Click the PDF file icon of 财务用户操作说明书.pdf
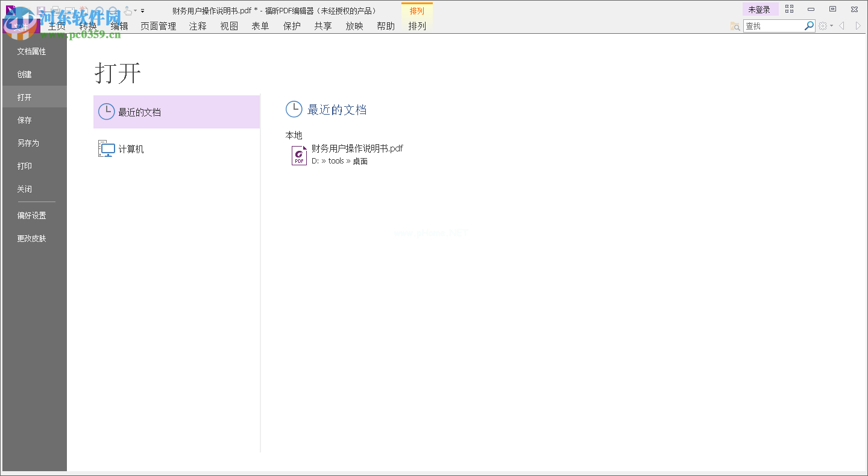Image resolution: width=868 pixels, height=476 pixels. [x=299, y=155]
